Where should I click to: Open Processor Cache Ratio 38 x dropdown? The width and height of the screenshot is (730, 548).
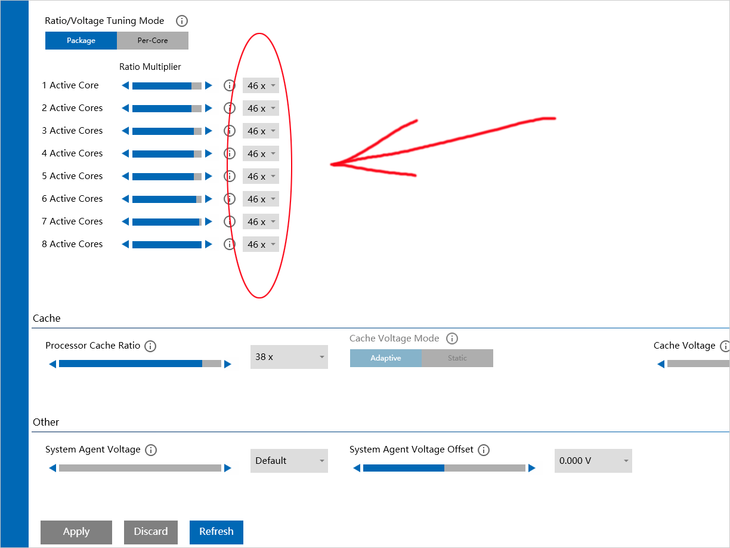[x=289, y=357]
